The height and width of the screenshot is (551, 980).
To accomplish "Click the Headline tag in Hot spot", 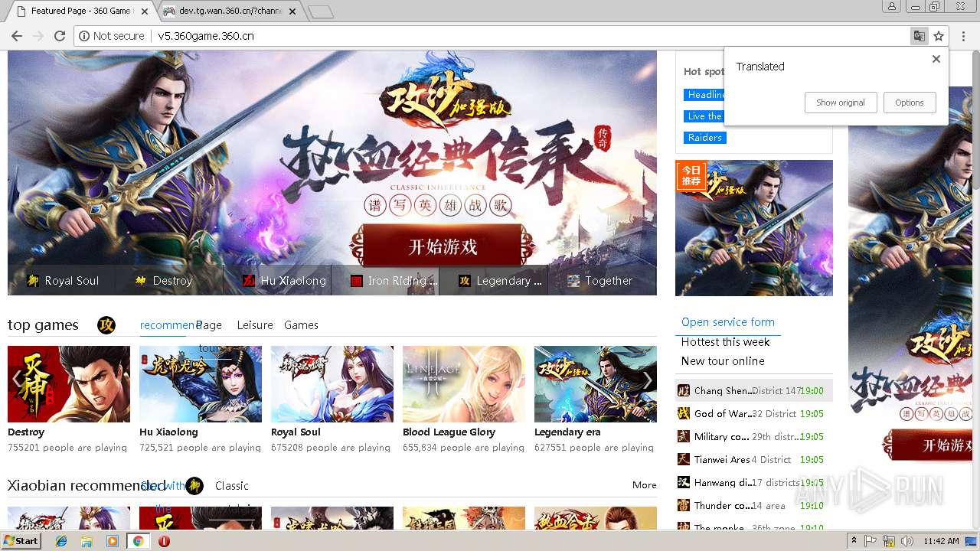I will click(x=704, y=95).
